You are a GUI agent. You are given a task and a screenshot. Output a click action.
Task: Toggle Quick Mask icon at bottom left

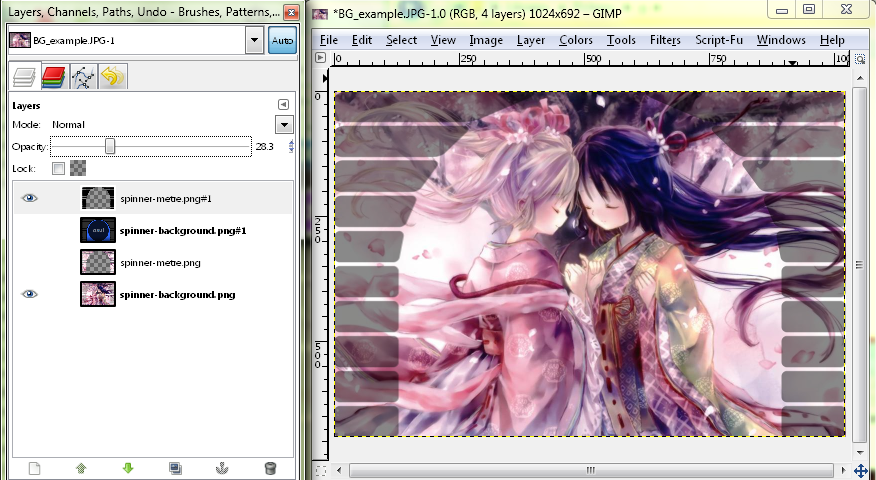[x=320, y=471]
